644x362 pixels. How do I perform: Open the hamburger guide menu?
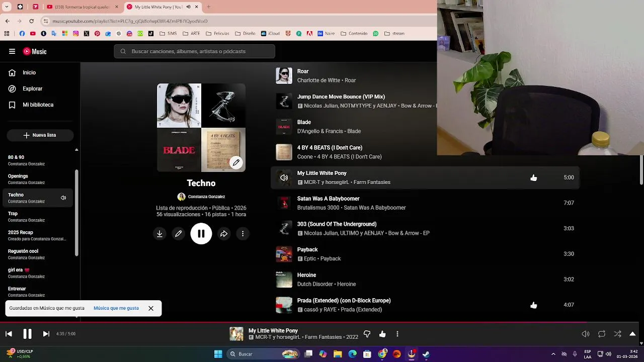tap(12, 51)
